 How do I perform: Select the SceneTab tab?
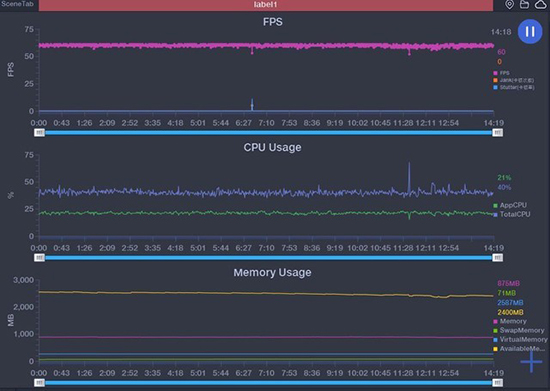click(x=17, y=4)
